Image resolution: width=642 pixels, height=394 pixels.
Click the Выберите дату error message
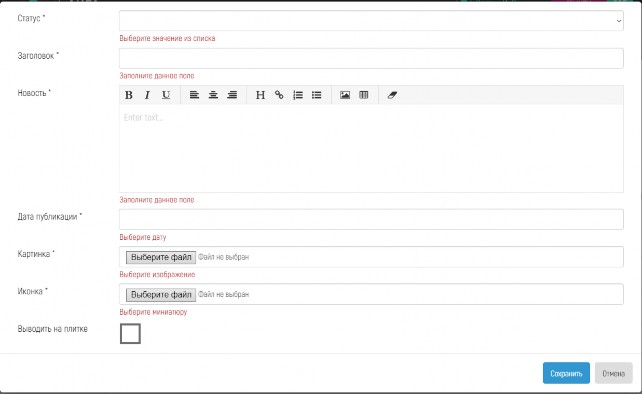coord(142,237)
